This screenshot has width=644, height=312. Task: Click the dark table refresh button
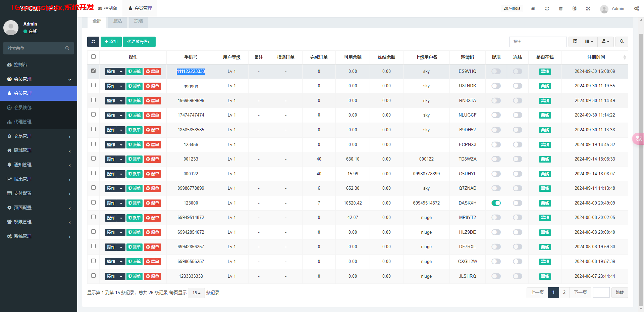click(93, 42)
